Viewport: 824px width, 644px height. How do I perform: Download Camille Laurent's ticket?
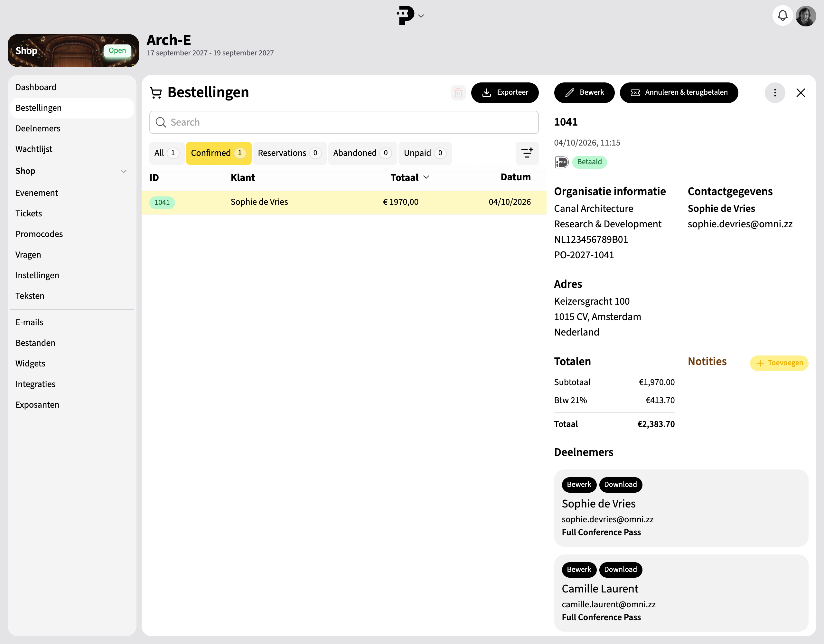620,570
